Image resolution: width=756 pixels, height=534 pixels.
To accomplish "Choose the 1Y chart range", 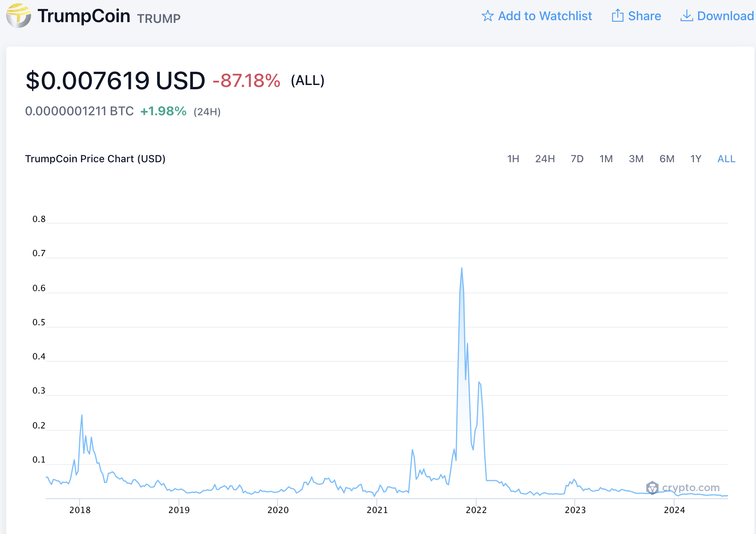I will (696, 159).
